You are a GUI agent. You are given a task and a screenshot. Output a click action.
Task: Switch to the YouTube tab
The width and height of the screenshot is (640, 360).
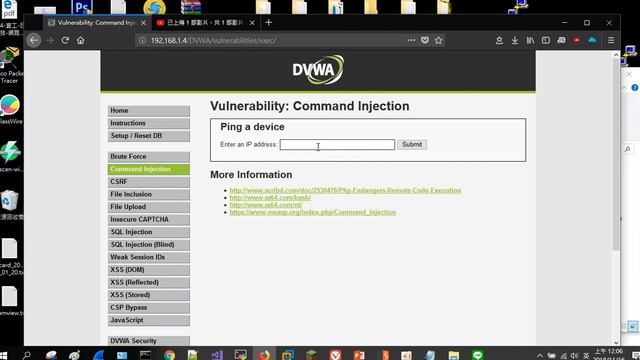point(206,23)
